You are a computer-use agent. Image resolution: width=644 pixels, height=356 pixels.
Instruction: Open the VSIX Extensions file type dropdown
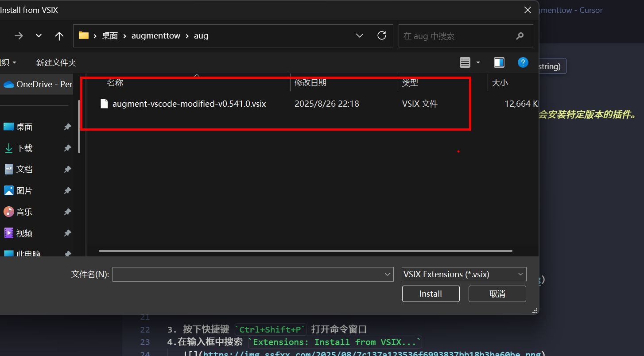[x=464, y=275]
